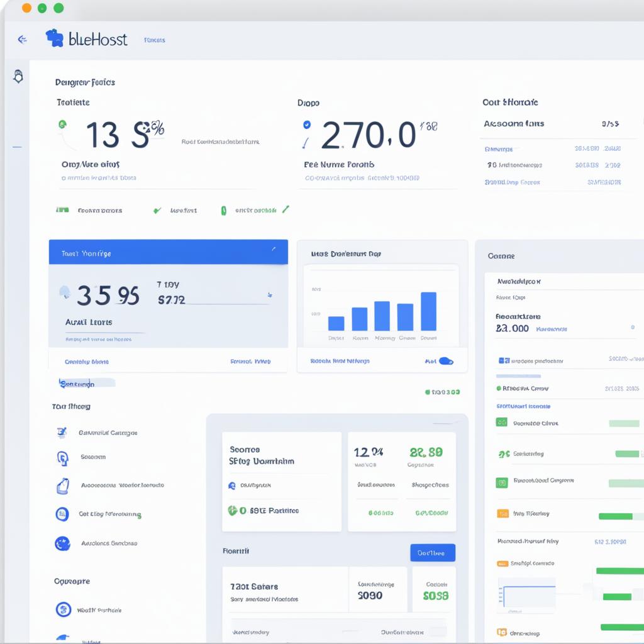Image resolution: width=644 pixels, height=644 pixels.
Task: Open the left link under the 35 95 card
Action: coord(87,362)
